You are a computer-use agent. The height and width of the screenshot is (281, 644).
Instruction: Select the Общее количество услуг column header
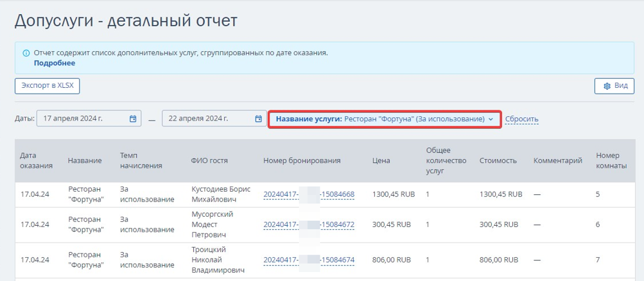coord(446,161)
